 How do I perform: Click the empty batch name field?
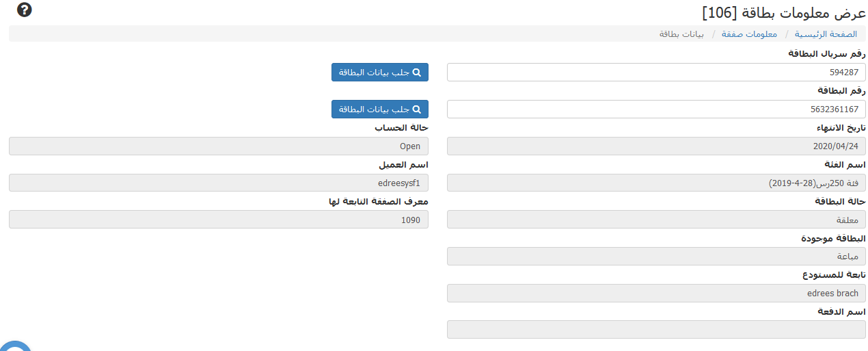[656, 329]
